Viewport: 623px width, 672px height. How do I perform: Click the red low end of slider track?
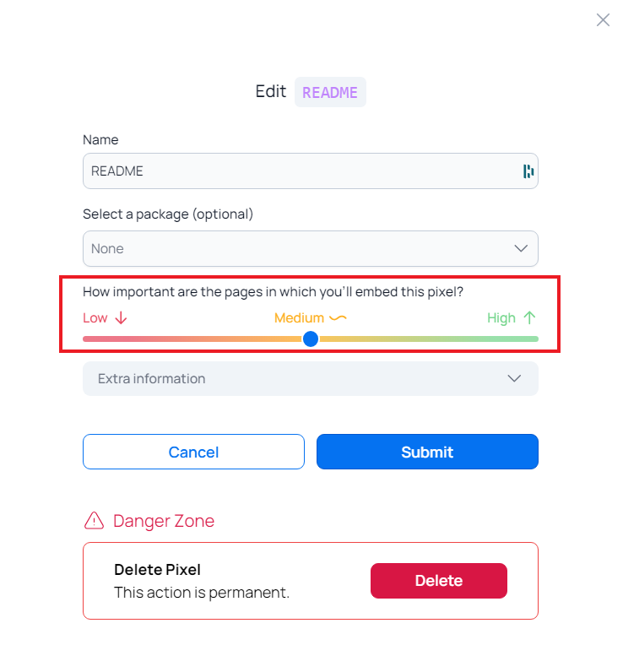pos(91,339)
